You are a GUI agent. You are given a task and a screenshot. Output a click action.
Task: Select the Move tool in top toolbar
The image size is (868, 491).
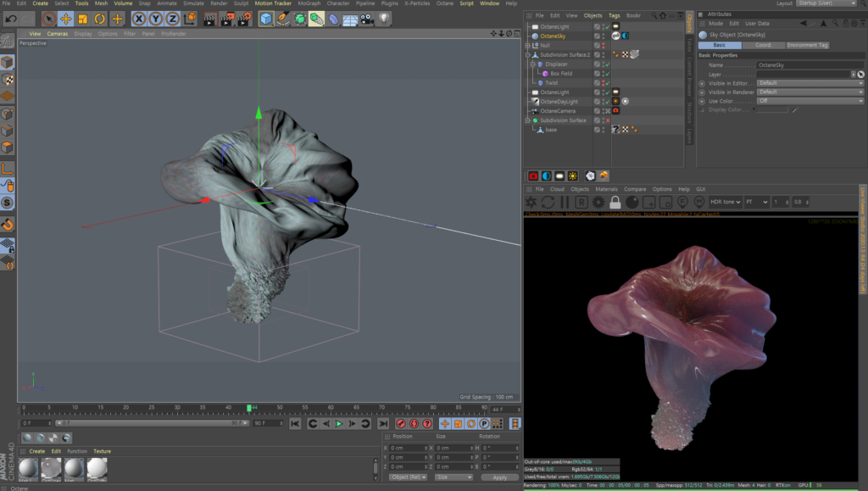pos(65,19)
